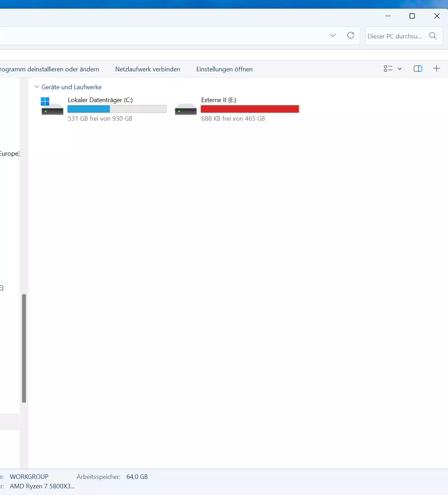The image size is (448, 495).
Task: Click 'AMD Ryzen 7 5800X3...' processor text
Action: pyautogui.click(x=42, y=486)
